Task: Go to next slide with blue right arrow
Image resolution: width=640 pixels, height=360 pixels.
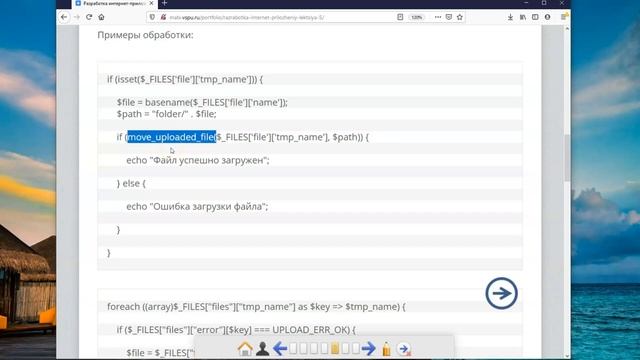Action: point(369,349)
